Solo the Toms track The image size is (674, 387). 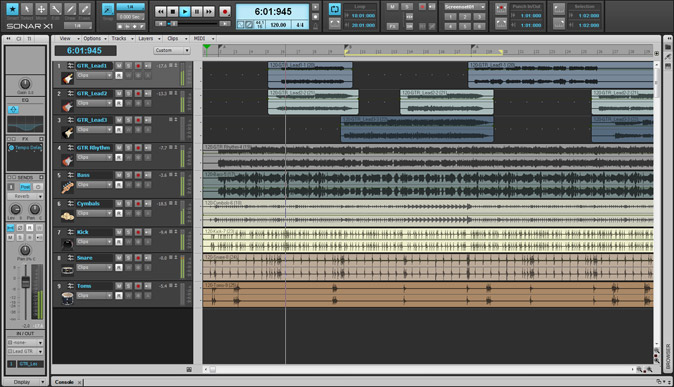(x=128, y=286)
